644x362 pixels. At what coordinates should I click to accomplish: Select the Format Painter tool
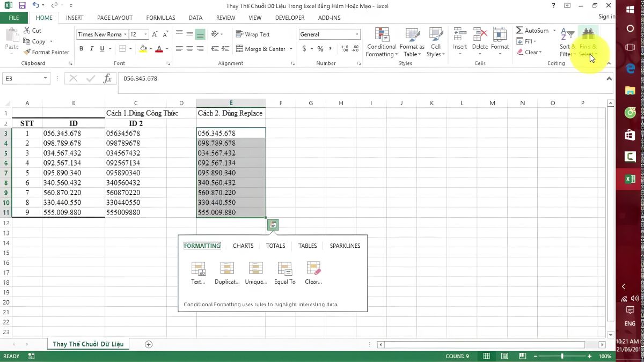pos(47,52)
